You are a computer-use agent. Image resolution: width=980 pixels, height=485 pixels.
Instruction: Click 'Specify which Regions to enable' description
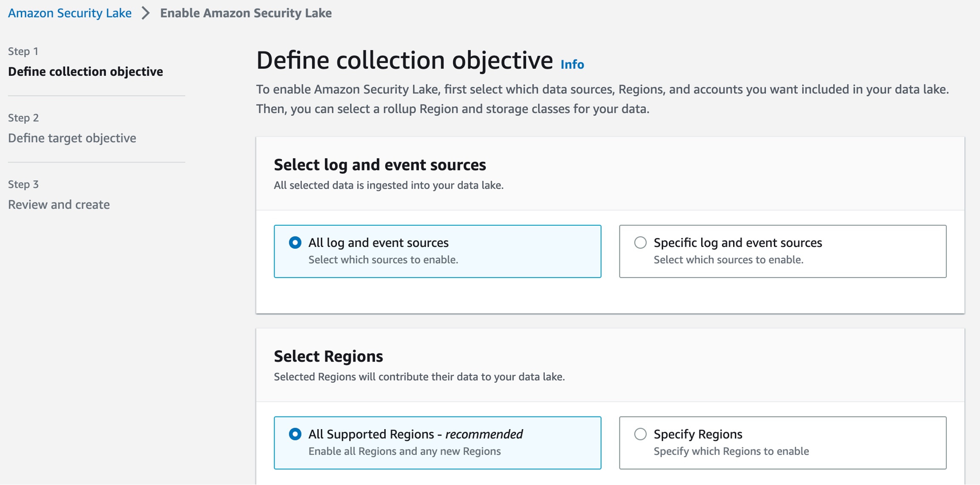pyautogui.click(x=731, y=451)
